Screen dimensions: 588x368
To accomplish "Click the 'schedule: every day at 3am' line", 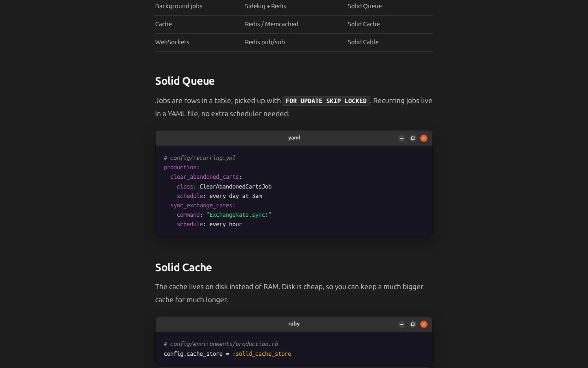I will pyautogui.click(x=219, y=196).
